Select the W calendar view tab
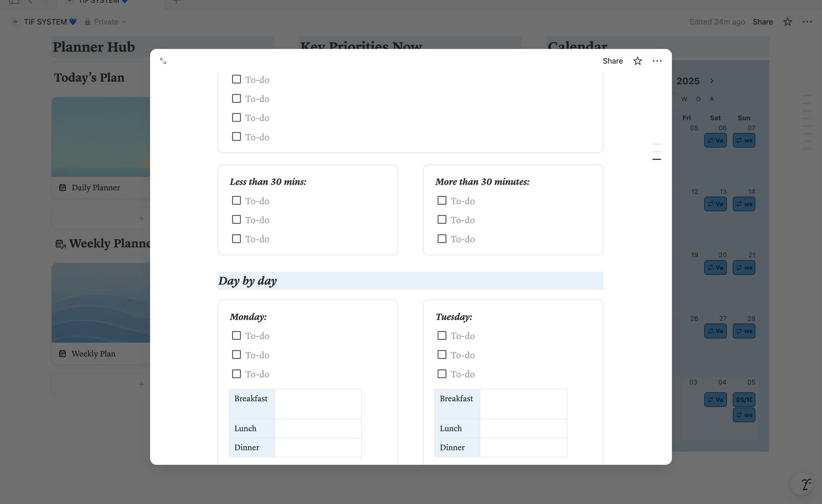Viewport: 822px width, 504px height. (x=684, y=99)
